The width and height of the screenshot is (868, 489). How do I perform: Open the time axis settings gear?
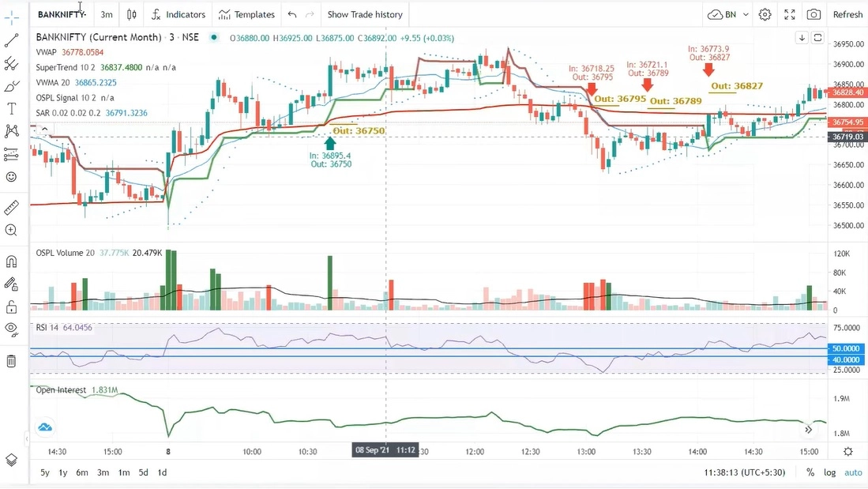coord(848,451)
